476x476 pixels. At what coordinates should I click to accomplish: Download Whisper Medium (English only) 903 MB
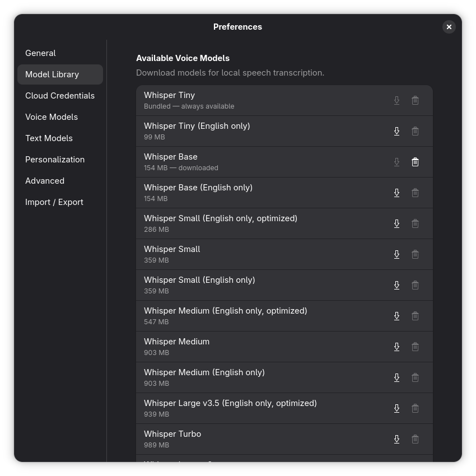pos(396,377)
